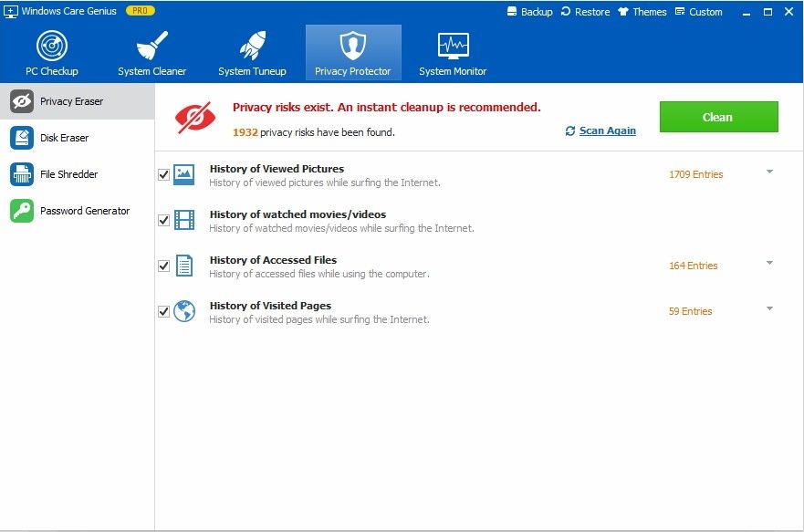The image size is (804, 532).
Task: Click the Accessed Files document icon
Action: tap(184, 266)
